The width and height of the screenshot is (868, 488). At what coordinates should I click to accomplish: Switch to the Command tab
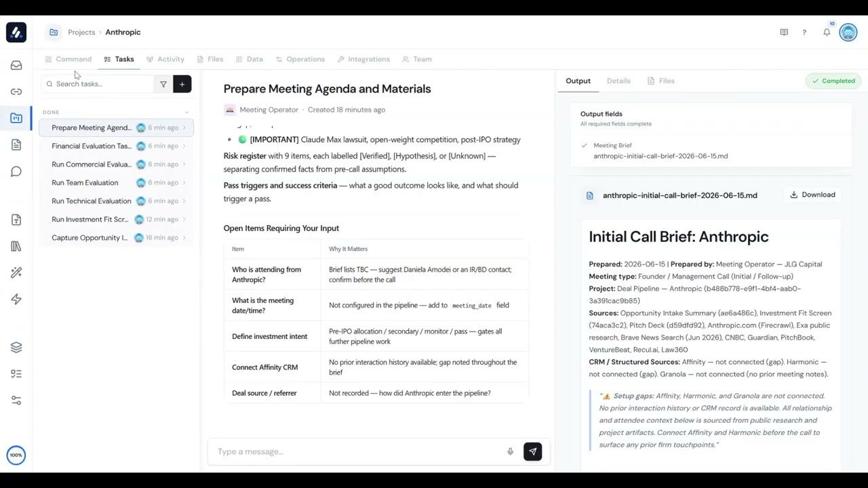[68, 59]
